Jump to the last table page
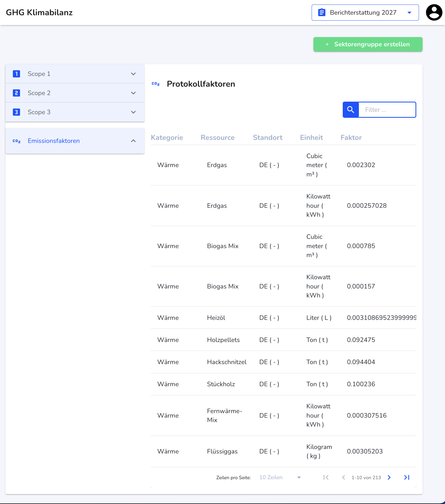445x504 pixels. tap(407, 477)
